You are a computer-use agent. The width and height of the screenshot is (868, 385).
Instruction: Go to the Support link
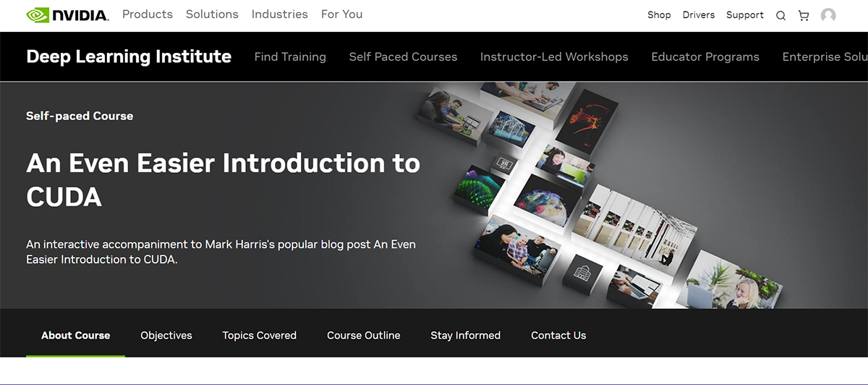point(745,15)
